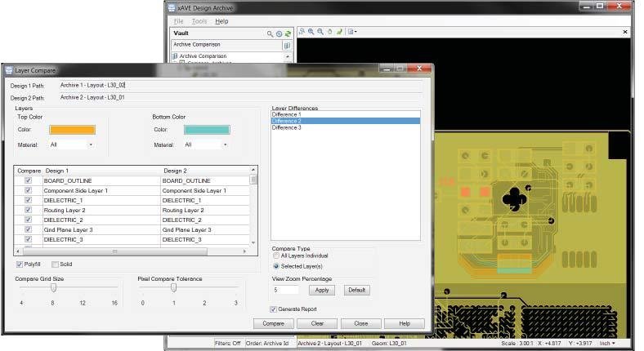
Task: Select Difference 1 in Layer Differences
Action: pos(346,115)
